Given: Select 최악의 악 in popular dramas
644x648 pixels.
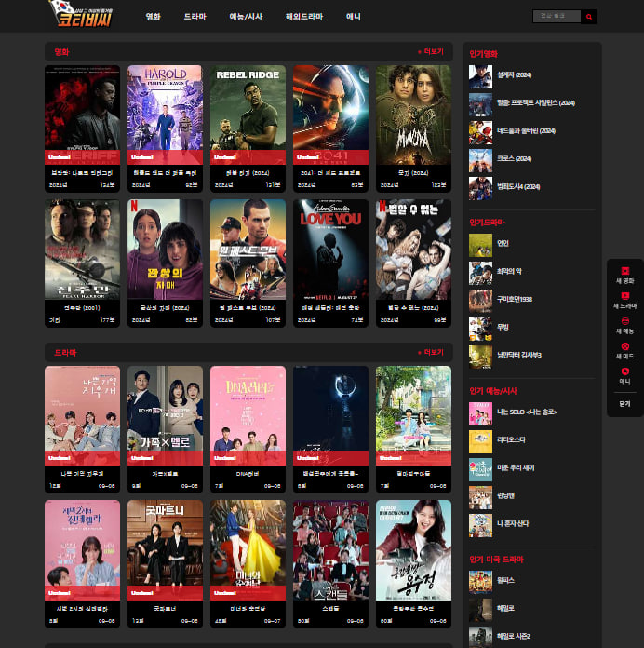Looking at the screenshot, I should click(509, 271).
